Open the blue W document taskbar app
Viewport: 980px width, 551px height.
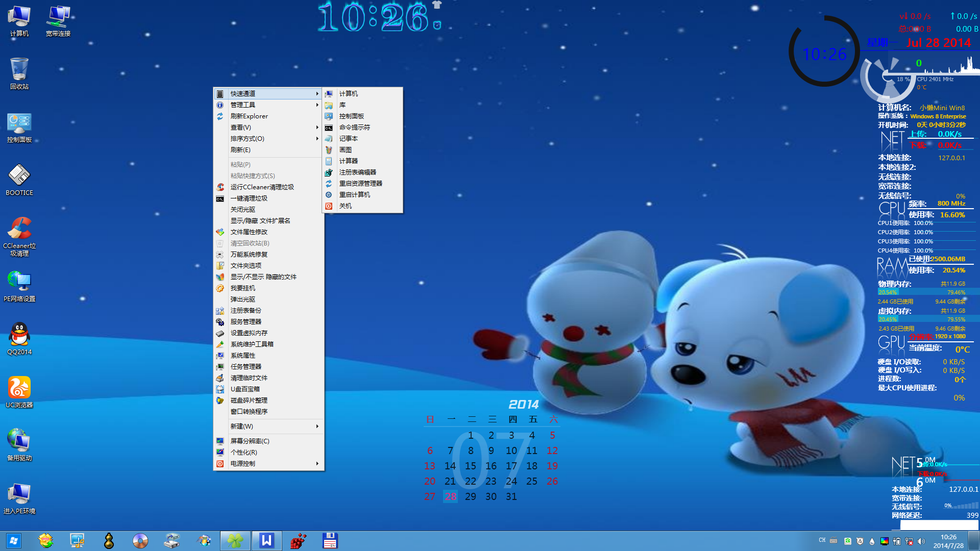click(x=266, y=541)
